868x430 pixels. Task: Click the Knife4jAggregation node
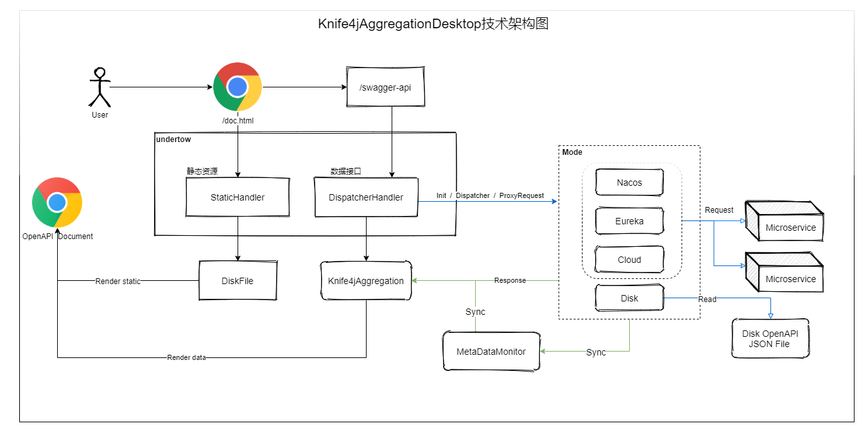pos(365,281)
